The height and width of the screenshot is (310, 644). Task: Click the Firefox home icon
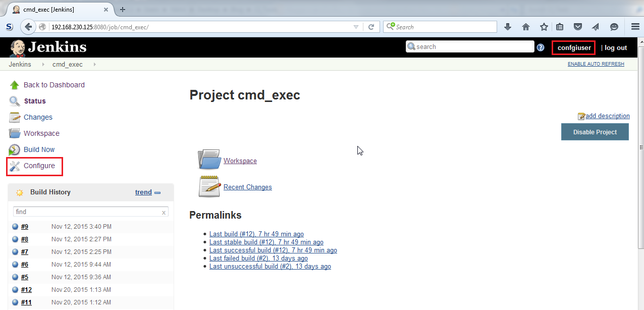(x=525, y=26)
